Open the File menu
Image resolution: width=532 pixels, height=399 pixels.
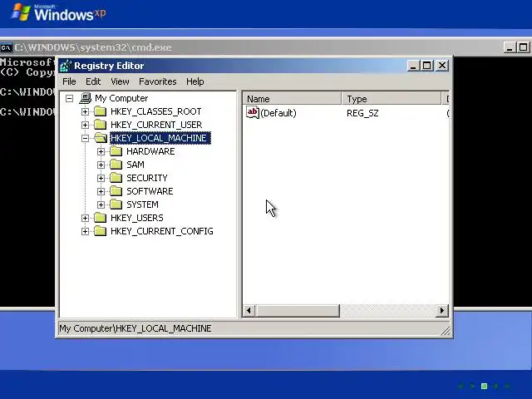pos(69,81)
